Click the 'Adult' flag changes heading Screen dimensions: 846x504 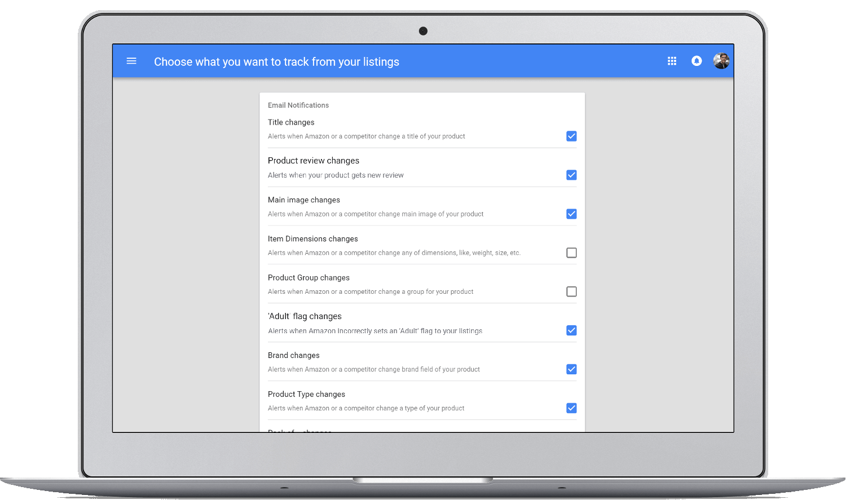click(305, 317)
